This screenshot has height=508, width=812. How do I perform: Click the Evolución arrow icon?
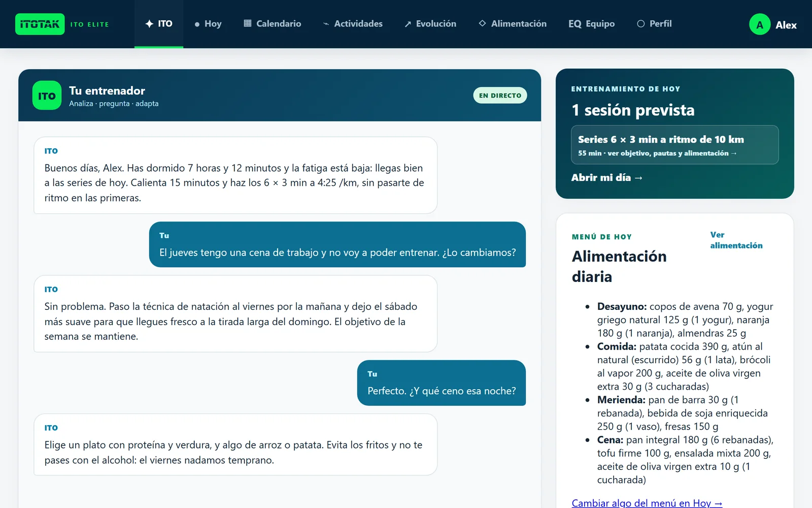point(408,24)
